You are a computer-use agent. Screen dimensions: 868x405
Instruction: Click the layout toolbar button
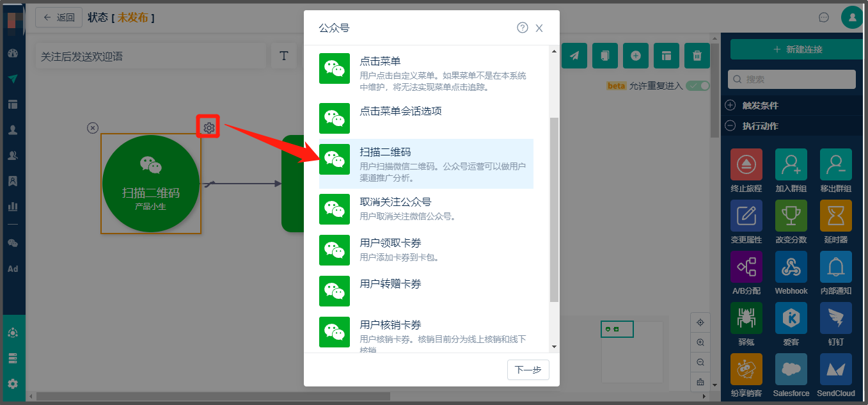coord(667,56)
